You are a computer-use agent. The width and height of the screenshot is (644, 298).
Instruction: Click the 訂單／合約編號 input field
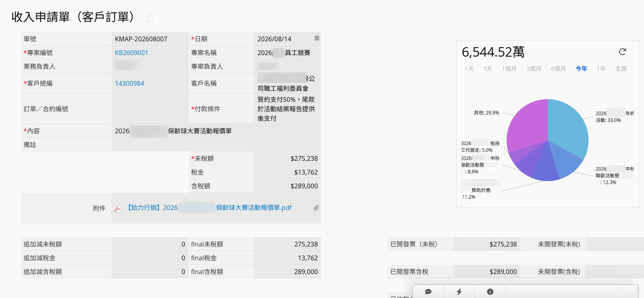point(150,109)
